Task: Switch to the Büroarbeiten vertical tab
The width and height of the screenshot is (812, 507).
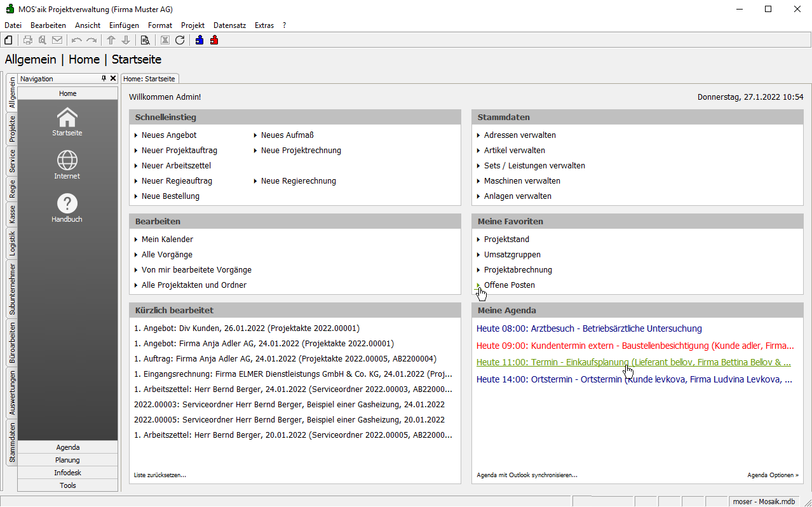Action: click(12, 343)
